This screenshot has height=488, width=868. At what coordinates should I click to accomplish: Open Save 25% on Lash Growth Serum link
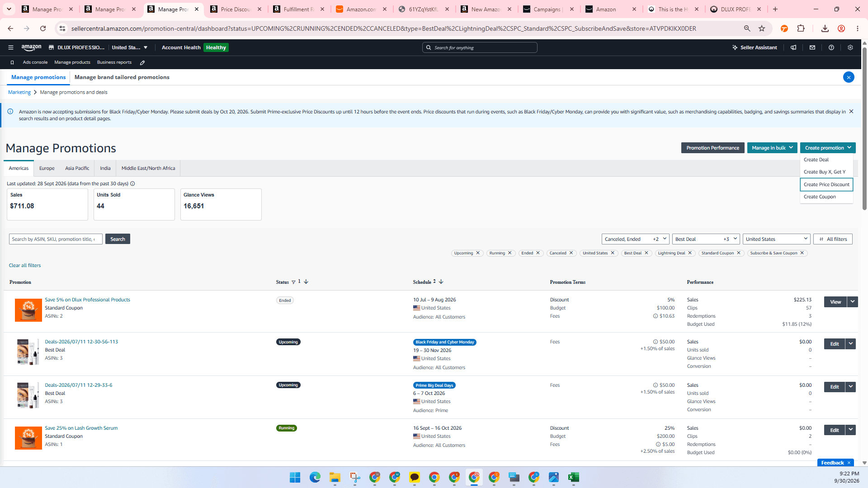point(81,428)
